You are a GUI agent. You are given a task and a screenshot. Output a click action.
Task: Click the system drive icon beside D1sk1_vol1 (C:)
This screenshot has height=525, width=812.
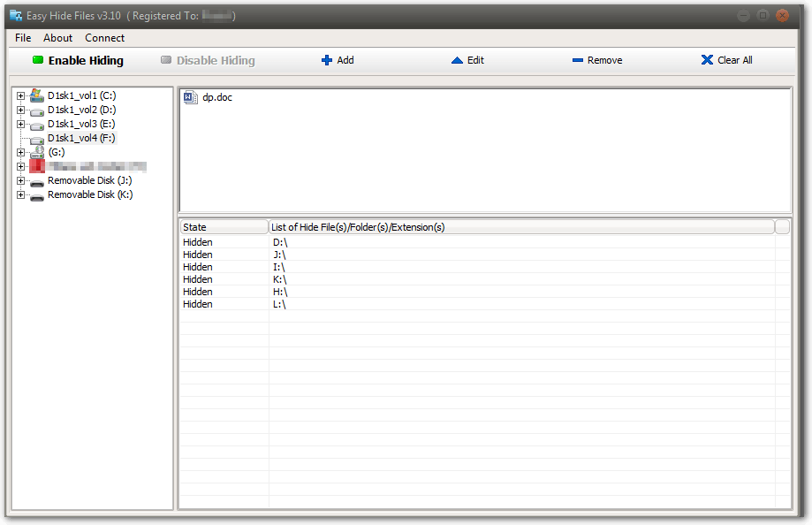tap(35, 95)
